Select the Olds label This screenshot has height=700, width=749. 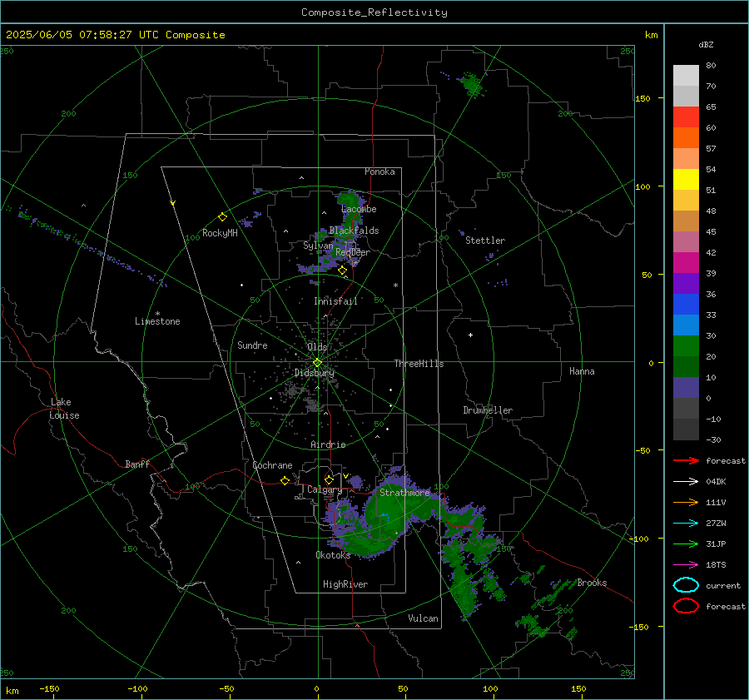317,347
